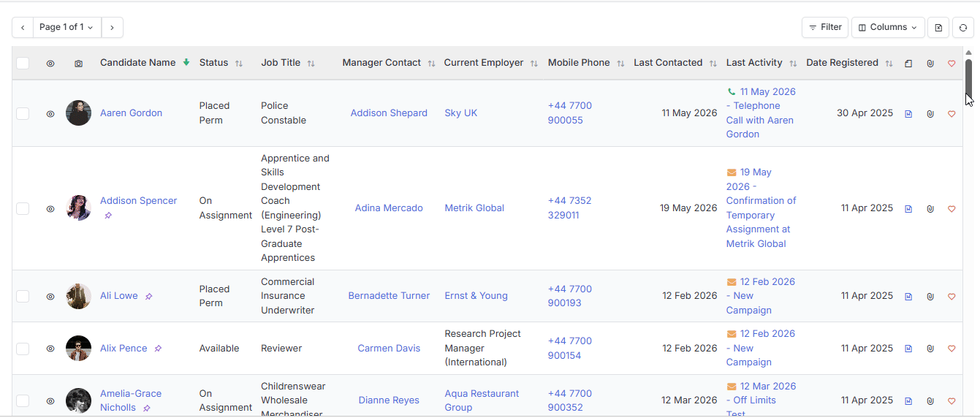Click the heart column header icon

point(951,64)
